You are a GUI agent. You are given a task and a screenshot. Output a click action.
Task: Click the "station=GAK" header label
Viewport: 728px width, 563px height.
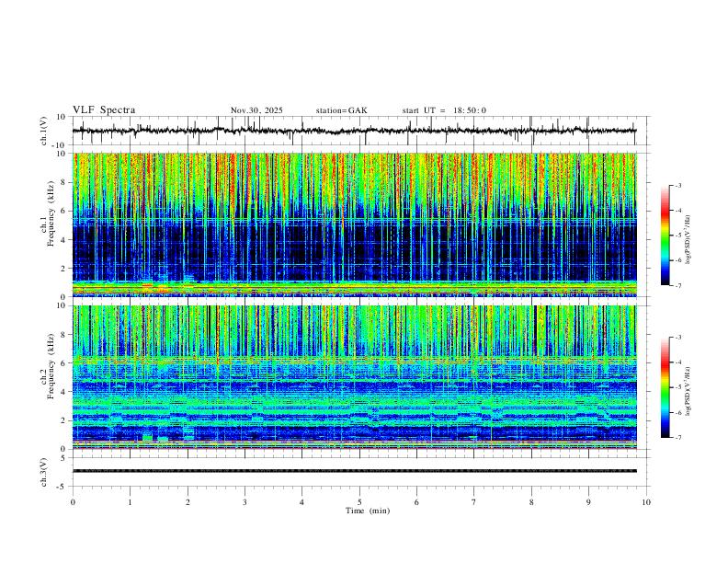click(342, 110)
